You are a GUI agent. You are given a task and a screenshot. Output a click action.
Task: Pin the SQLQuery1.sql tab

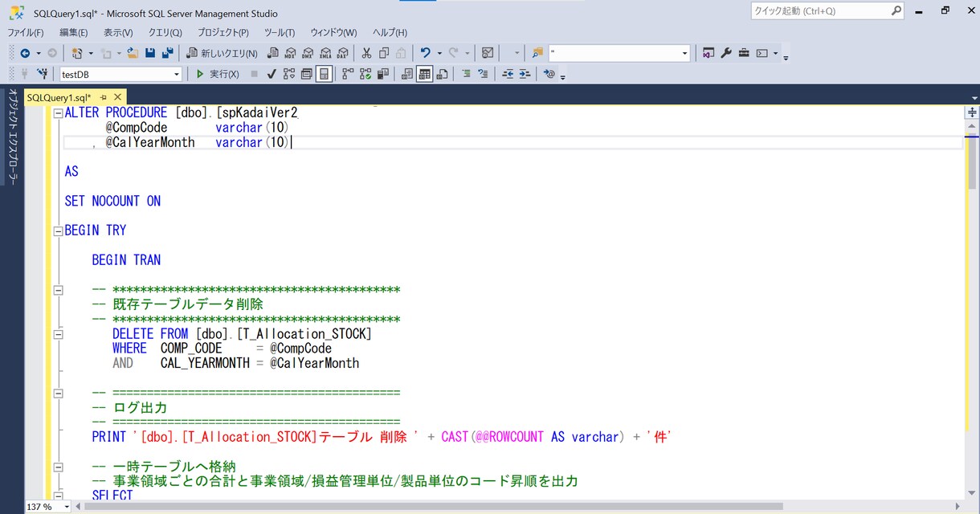[104, 97]
